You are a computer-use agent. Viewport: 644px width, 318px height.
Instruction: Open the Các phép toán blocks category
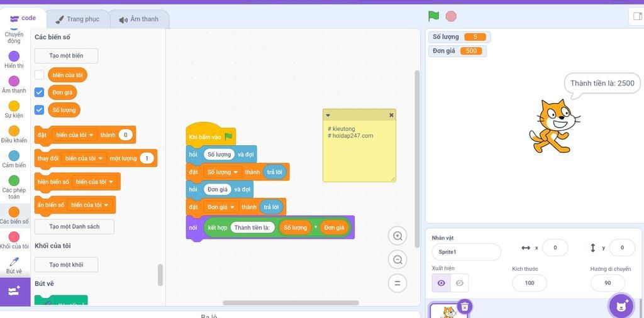click(x=14, y=187)
